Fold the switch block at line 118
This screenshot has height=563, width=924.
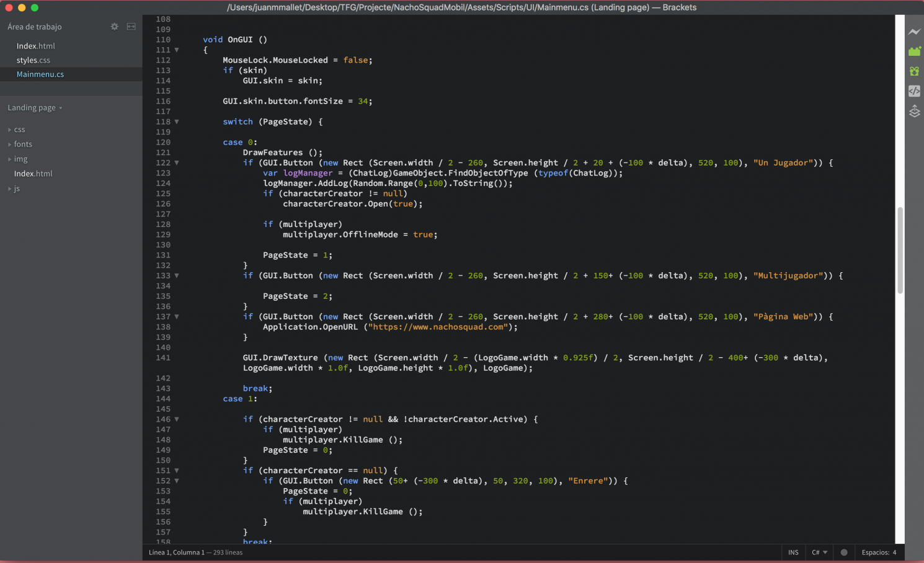click(x=177, y=122)
